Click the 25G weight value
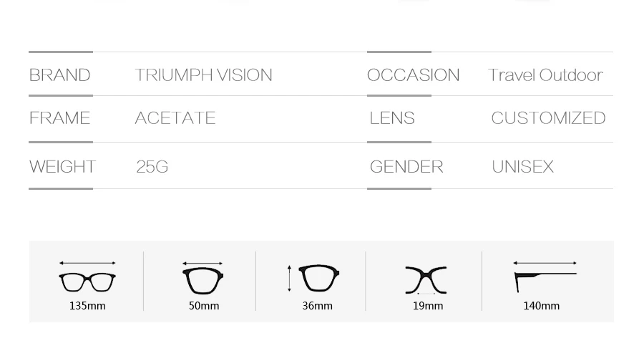The height and width of the screenshot is (346, 644). point(152,167)
